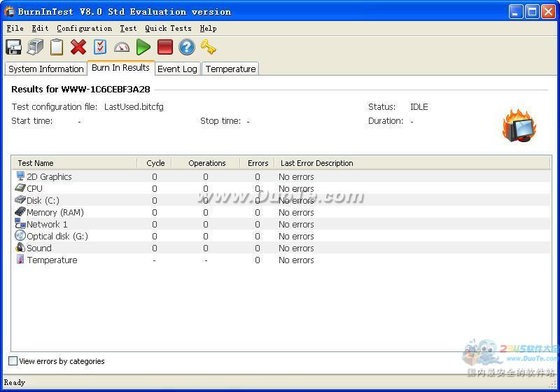
Task: Select the Optical disk (G:) row
Action: pyautogui.click(x=281, y=236)
